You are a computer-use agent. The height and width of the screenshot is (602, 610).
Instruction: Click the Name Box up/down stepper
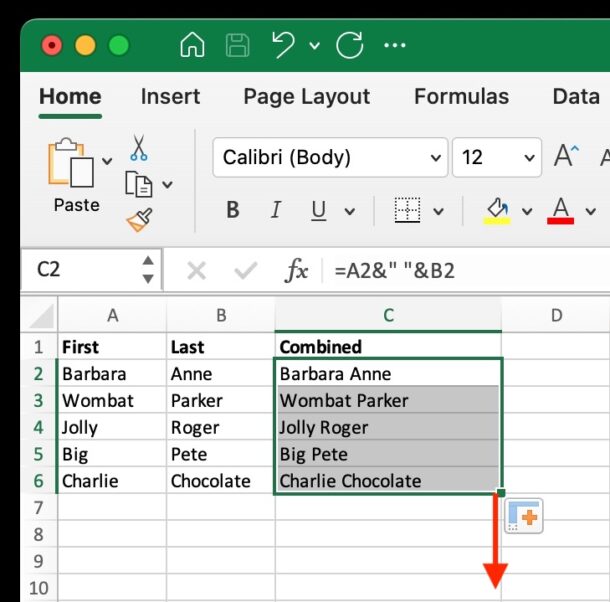pos(148,270)
